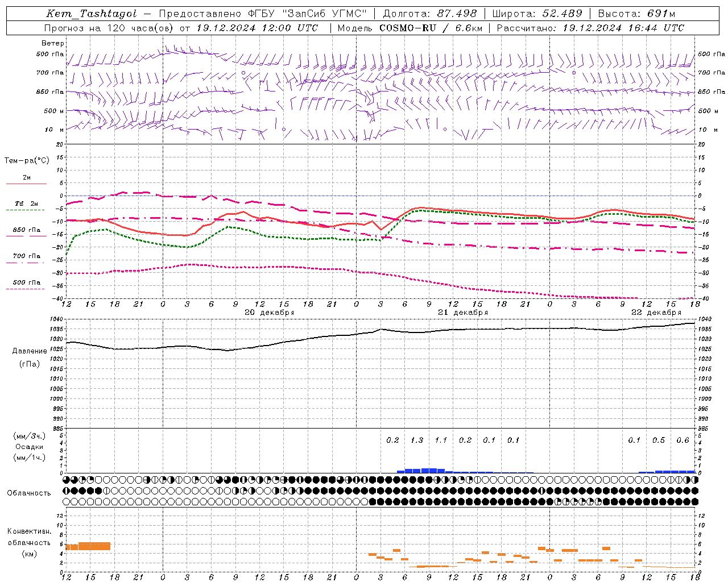
Task: Click the 'Облачность' cloud cover label
Action: (29, 493)
